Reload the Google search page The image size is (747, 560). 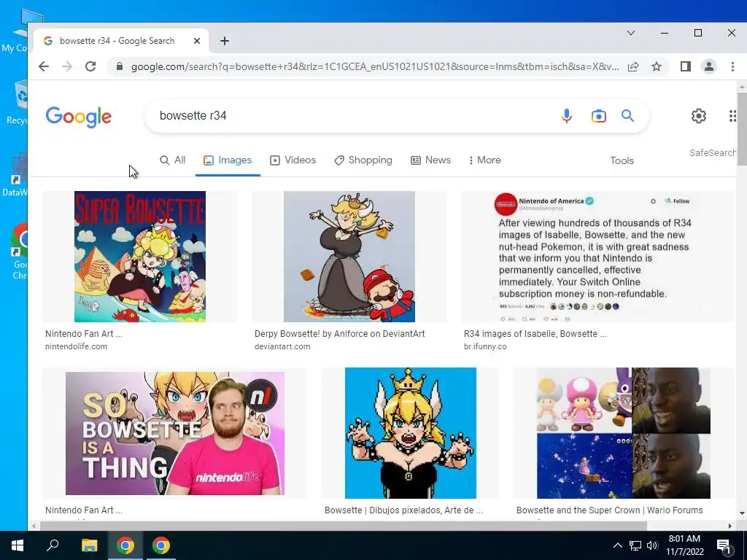[90, 66]
